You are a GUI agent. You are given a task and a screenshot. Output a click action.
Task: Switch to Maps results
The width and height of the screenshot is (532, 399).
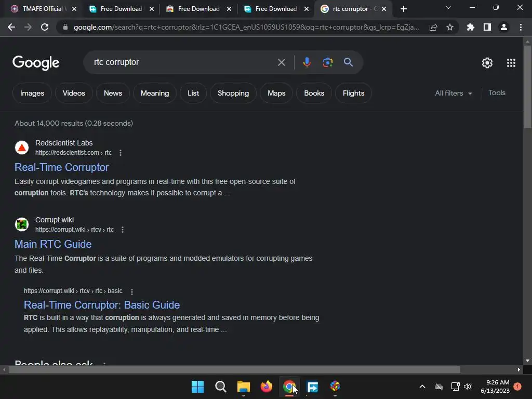276,93
